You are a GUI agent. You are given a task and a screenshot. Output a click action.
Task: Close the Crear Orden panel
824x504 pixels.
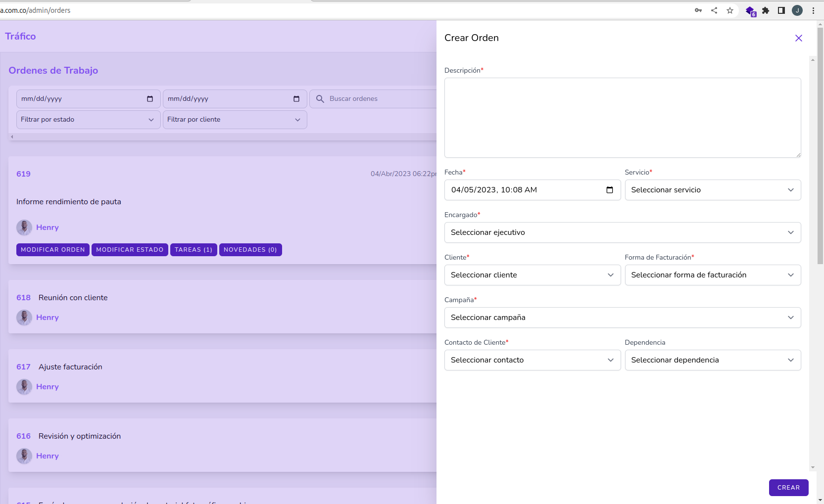coord(798,38)
